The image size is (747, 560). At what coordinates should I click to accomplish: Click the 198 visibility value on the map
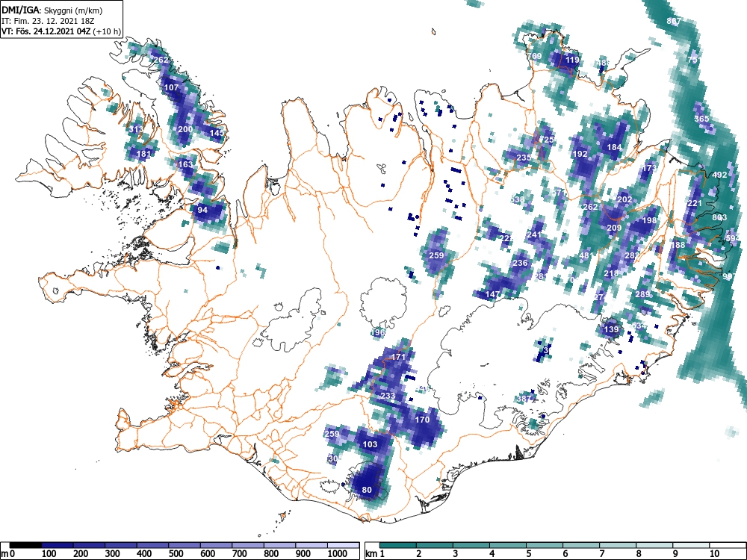[649, 220]
